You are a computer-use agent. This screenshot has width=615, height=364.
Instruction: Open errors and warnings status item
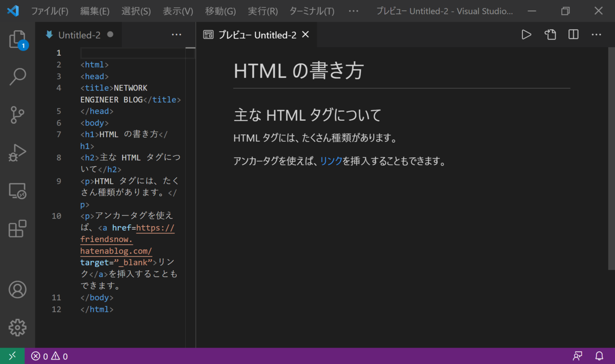pyautogui.click(x=49, y=356)
